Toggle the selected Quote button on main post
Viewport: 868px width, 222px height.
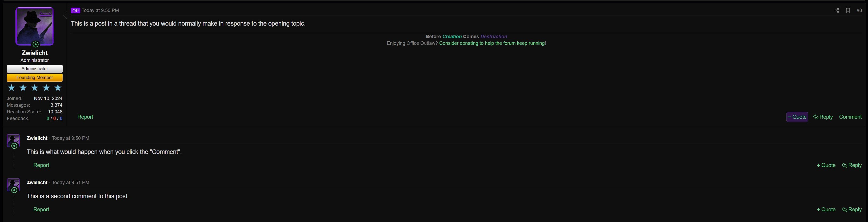coord(797,117)
